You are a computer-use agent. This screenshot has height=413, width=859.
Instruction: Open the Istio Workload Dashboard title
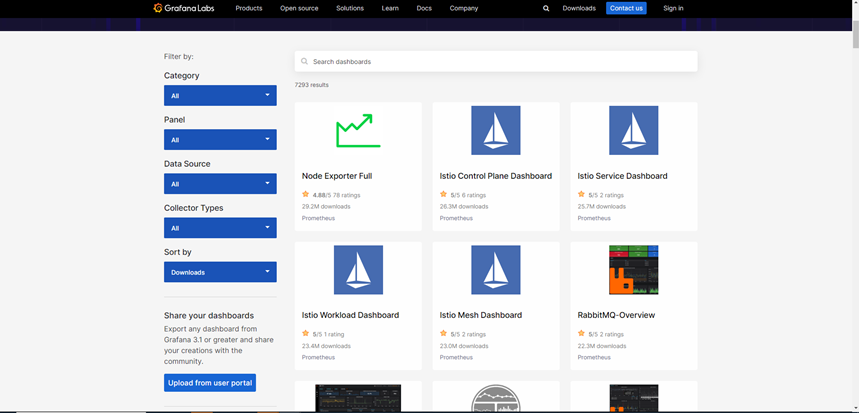[351, 316]
